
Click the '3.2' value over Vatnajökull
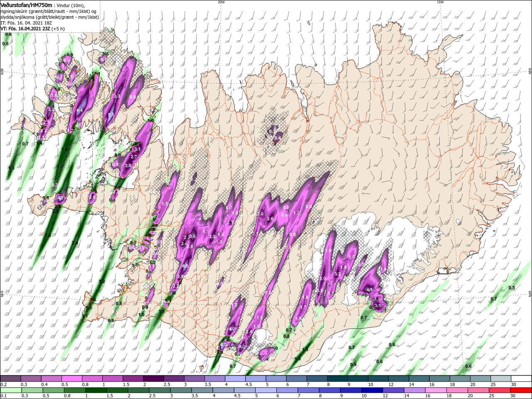point(337,274)
